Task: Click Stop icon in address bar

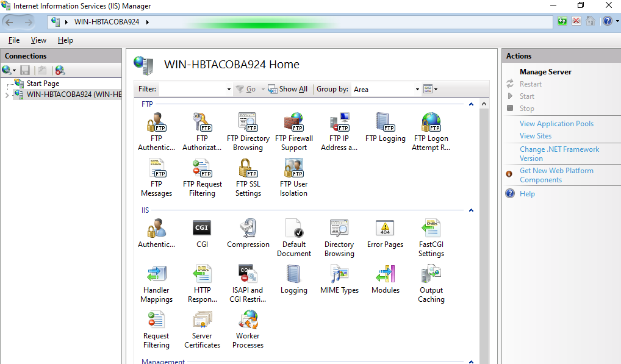Action: [x=576, y=21]
